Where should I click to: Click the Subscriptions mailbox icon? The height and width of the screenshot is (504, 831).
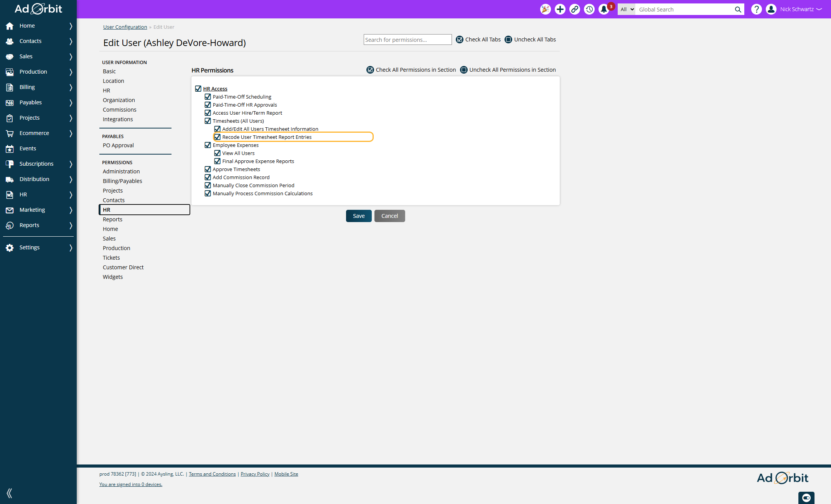10,164
